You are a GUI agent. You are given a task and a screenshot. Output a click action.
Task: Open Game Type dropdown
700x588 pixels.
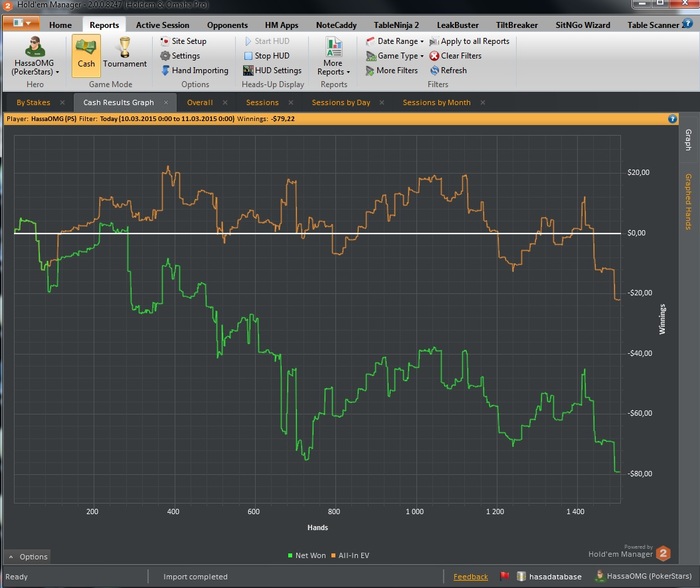(397, 56)
